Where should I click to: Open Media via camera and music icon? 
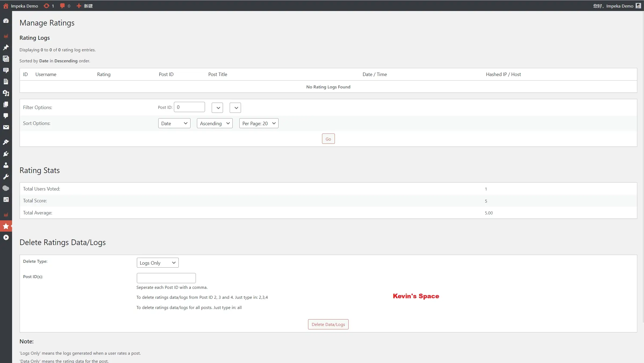pos(6,93)
